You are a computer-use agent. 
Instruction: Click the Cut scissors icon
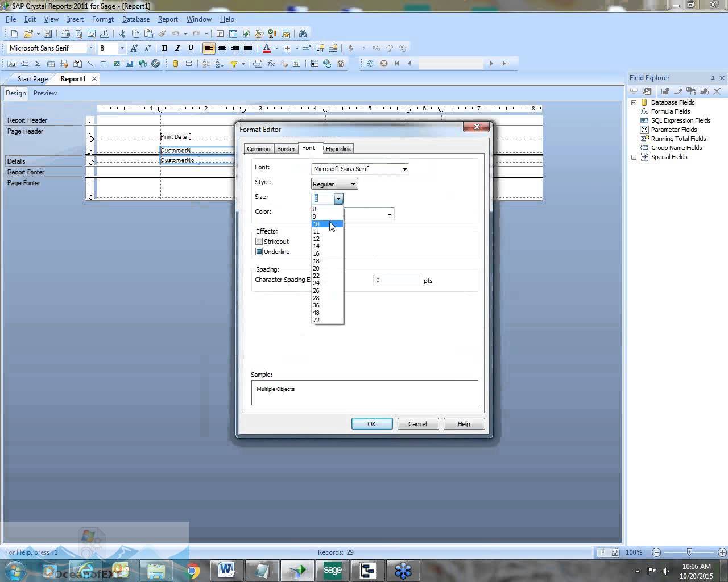point(122,34)
